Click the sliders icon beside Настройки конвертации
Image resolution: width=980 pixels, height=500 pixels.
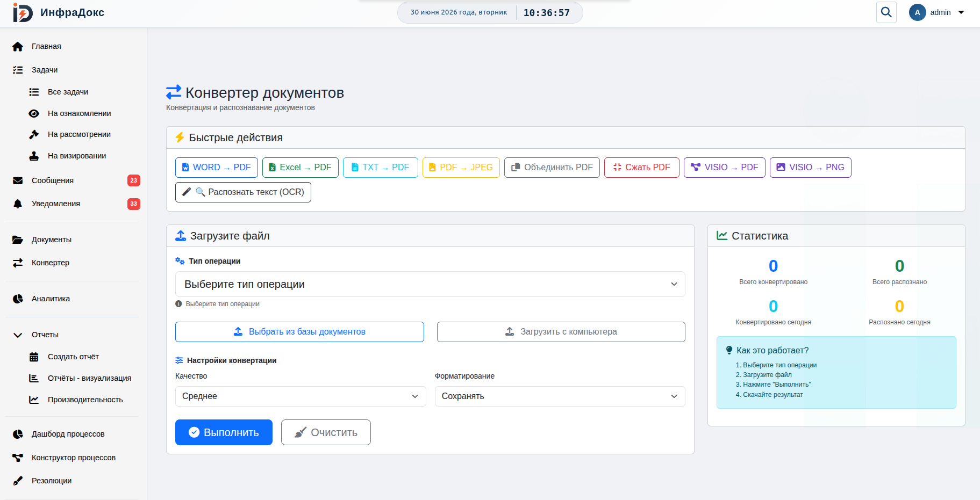[x=179, y=360]
